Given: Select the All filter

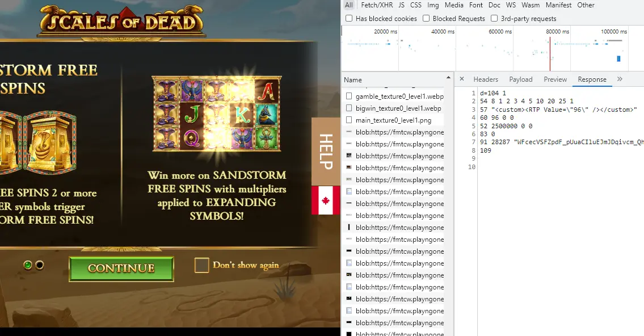Looking at the screenshot, I should point(349,5).
